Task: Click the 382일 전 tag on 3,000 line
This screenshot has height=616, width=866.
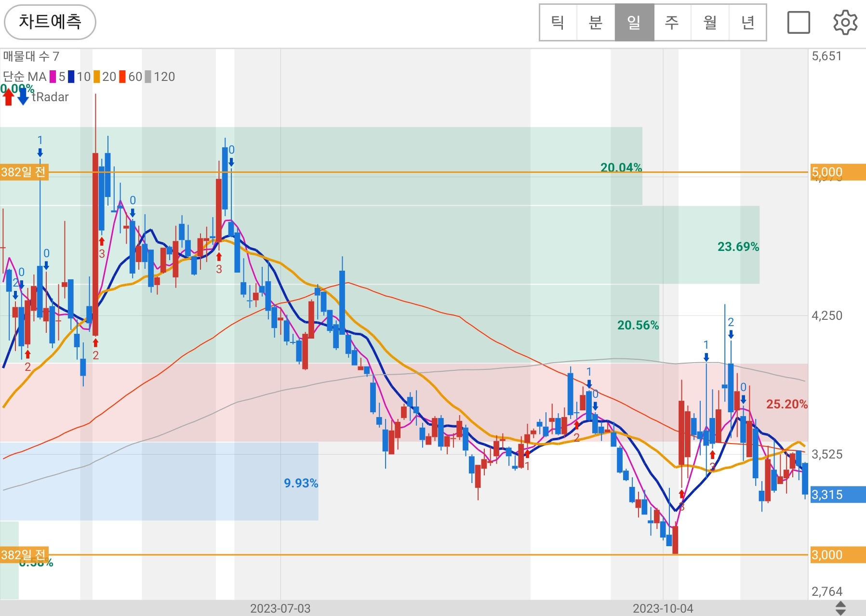Action: [25, 555]
